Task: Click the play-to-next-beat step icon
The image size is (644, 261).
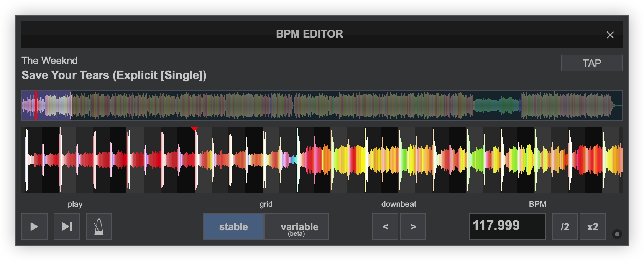Action: pyautogui.click(x=67, y=226)
